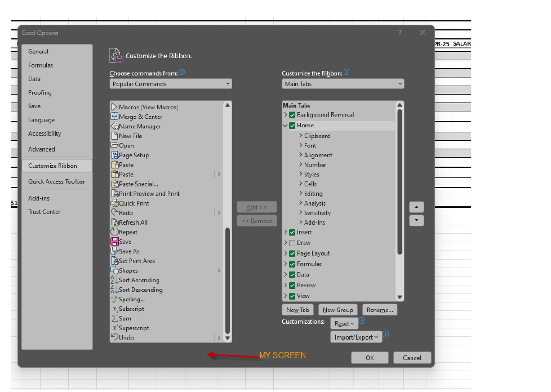Click the Open folder command icon

(114, 145)
